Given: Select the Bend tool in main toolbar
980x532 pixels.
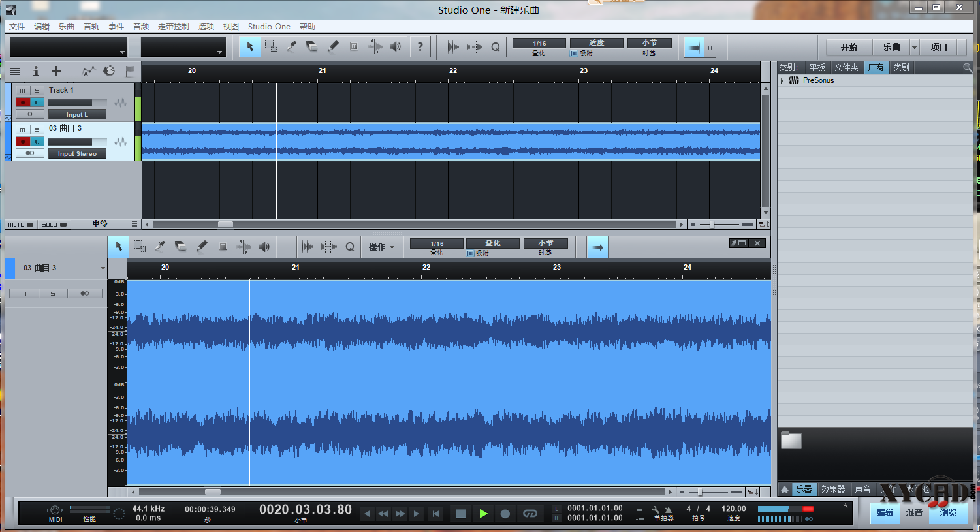Looking at the screenshot, I should [375, 46].
